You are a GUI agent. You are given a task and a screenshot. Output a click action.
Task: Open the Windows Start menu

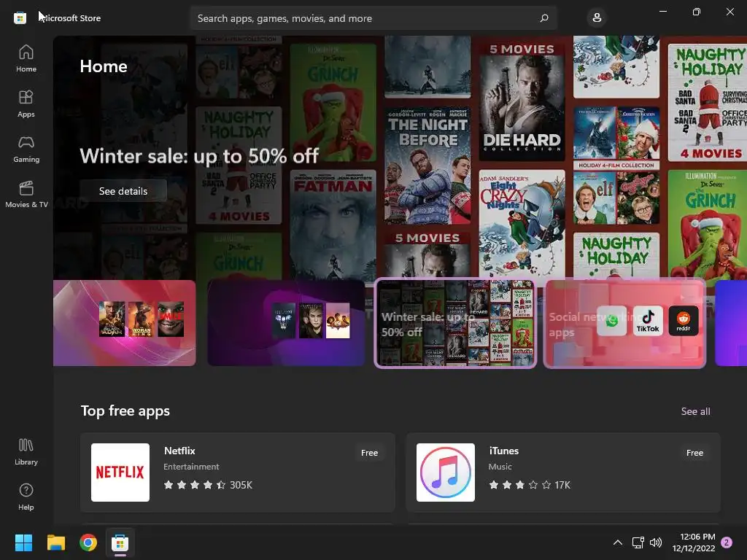pos(23,542)
